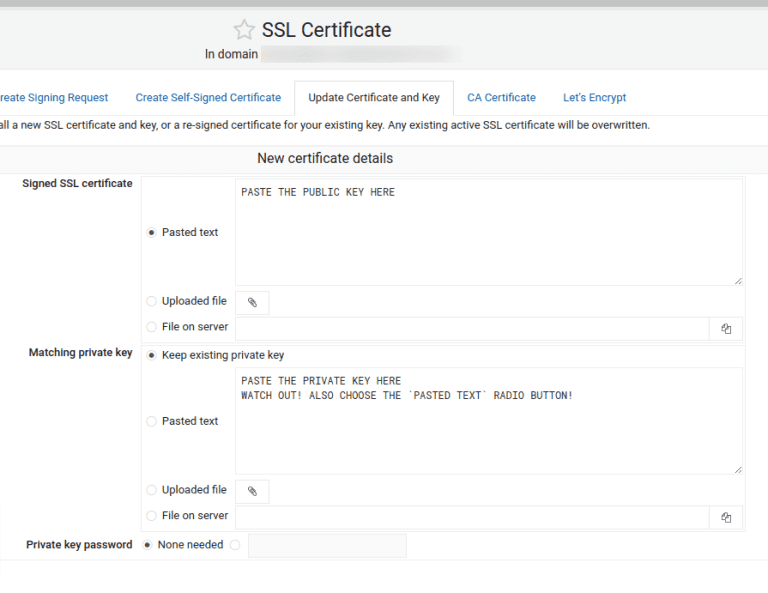768x593 pixels.
Task: Open the Create Signing Request tab
Action: point(53,98)
